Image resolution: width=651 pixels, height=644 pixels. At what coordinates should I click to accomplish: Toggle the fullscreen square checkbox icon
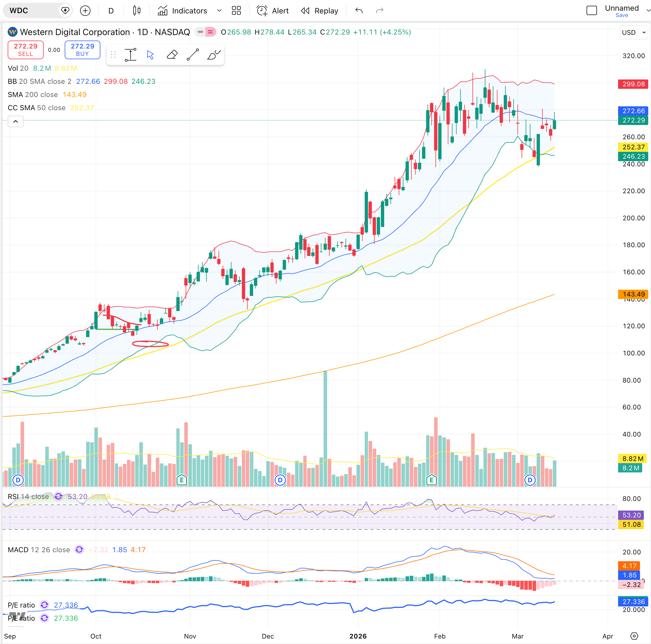[591, 11]
